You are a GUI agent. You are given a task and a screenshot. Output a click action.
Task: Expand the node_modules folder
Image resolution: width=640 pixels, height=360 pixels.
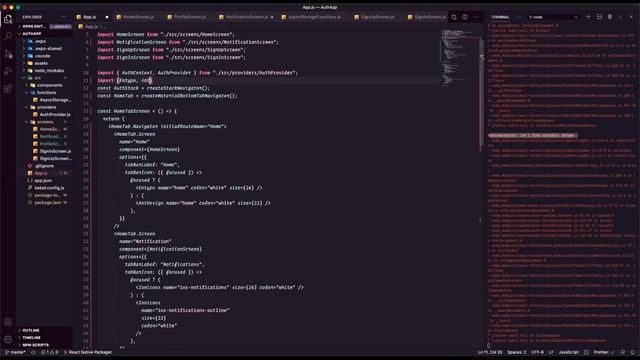coord(45,71)
